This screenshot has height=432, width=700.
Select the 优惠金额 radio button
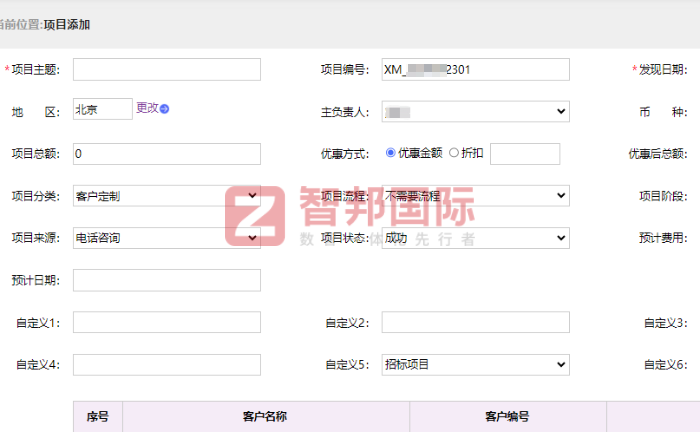click(390, 153)
